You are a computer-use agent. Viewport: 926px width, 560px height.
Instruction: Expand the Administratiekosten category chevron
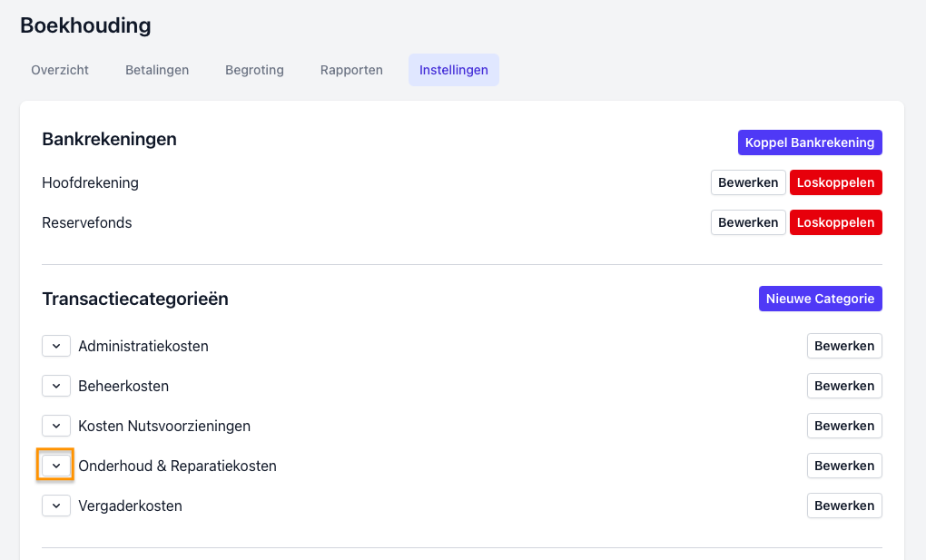click(56, 346)
